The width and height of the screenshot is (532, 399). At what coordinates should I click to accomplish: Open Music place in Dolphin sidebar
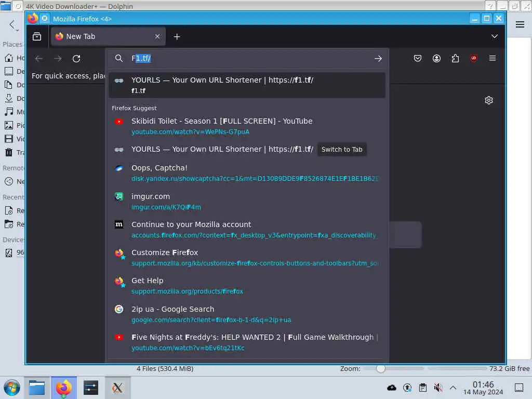click(x=14, y=112)
